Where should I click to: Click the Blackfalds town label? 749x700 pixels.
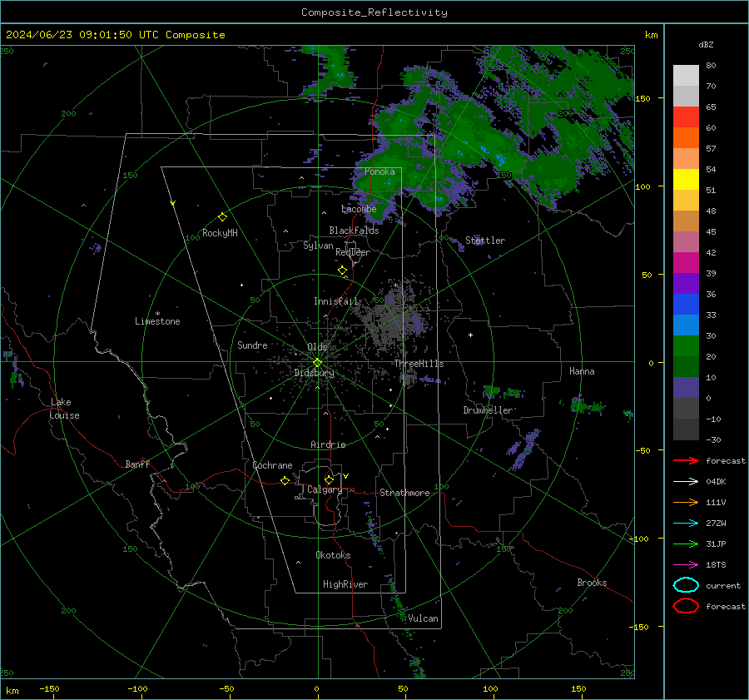coord(354,231)
